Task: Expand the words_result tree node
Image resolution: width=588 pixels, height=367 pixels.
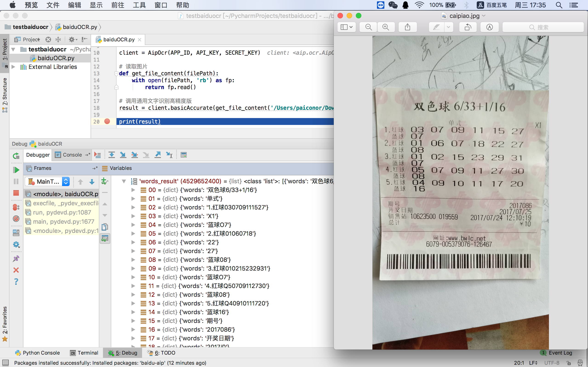Action: click(123, 181)
